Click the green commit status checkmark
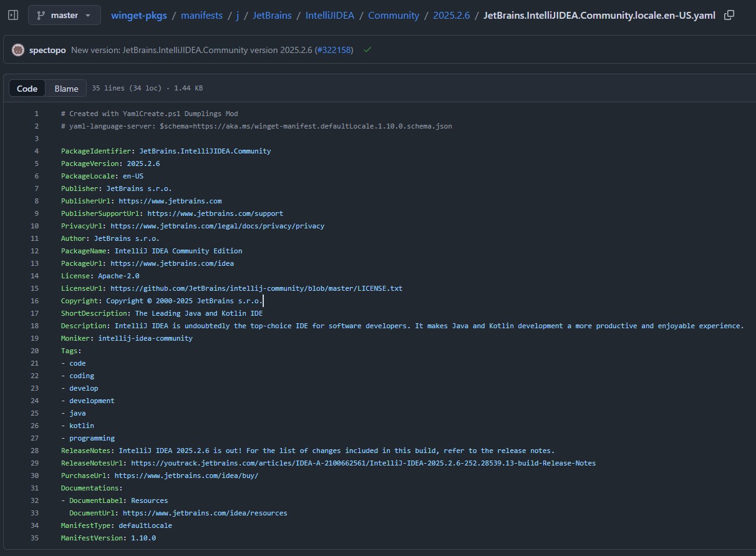This screenshot has height=556, width=756. point(367,49)
